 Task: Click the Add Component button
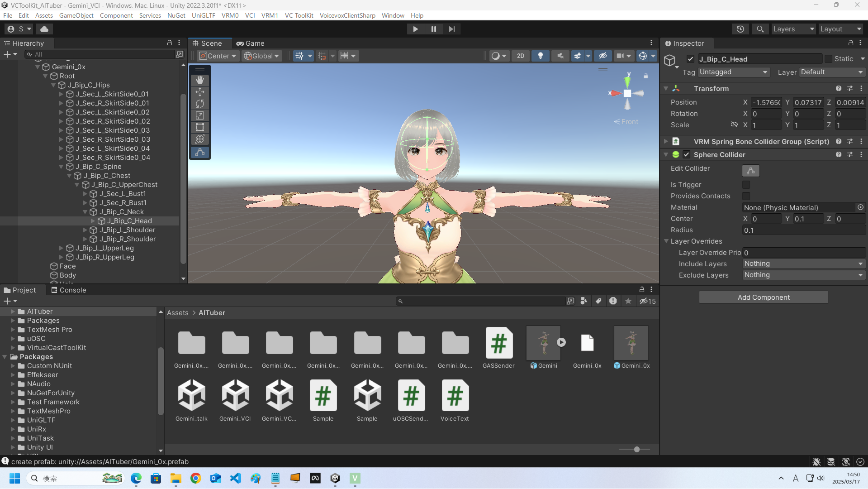pyautogui.click(x=764, y=297)
